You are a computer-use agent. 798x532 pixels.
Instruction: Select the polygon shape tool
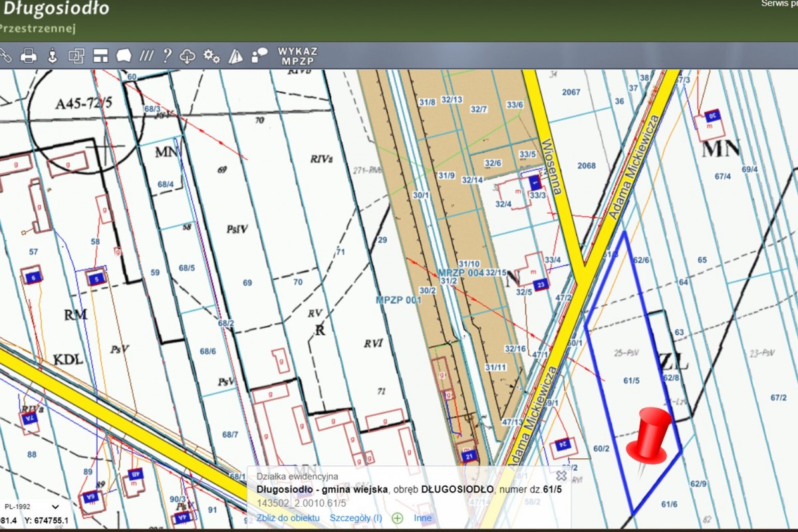coord(124,56)
